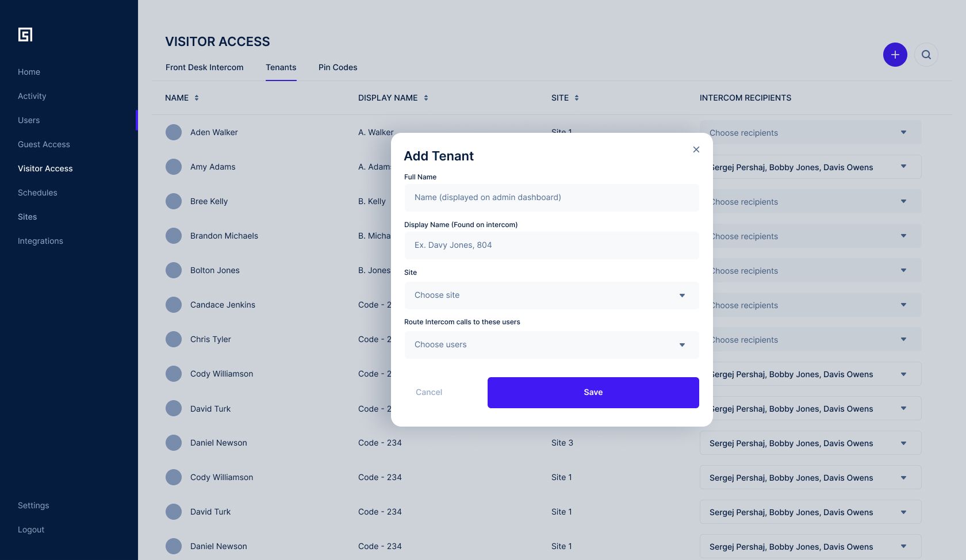Click the search magnifier icon
Screen dimensions: 966x560
tap(926, 55)
